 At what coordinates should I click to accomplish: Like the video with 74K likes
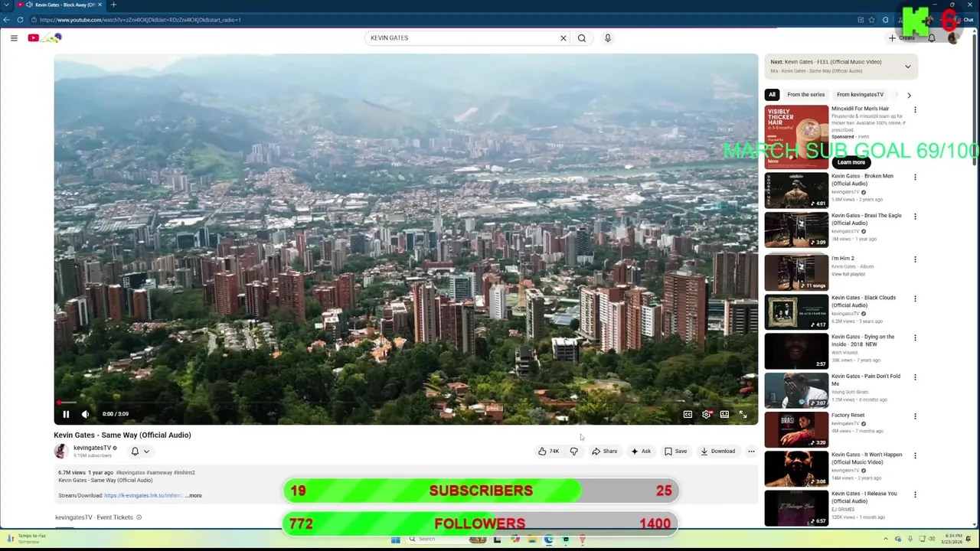549,452
